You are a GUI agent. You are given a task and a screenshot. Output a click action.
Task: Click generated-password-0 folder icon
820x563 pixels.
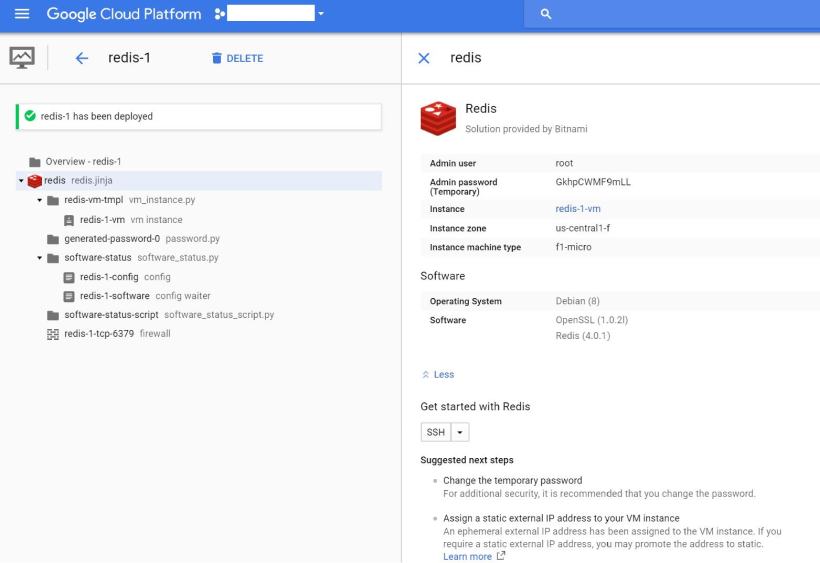(x=53, y=239)
